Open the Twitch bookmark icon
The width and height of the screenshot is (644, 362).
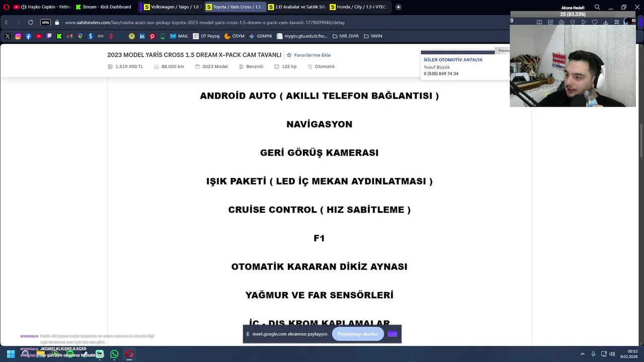(x=49, y=36)
